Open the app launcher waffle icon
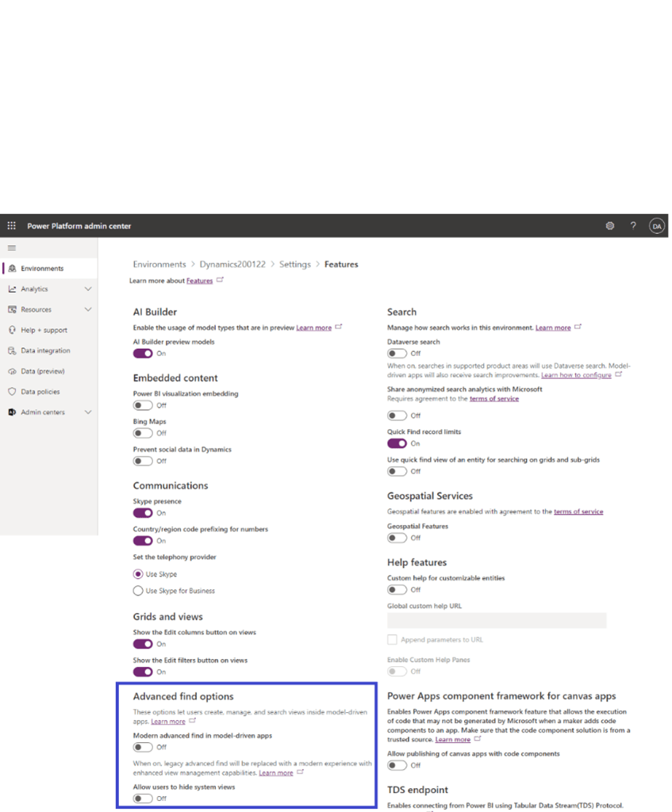672x812 pixels. [x=11, y=226]
